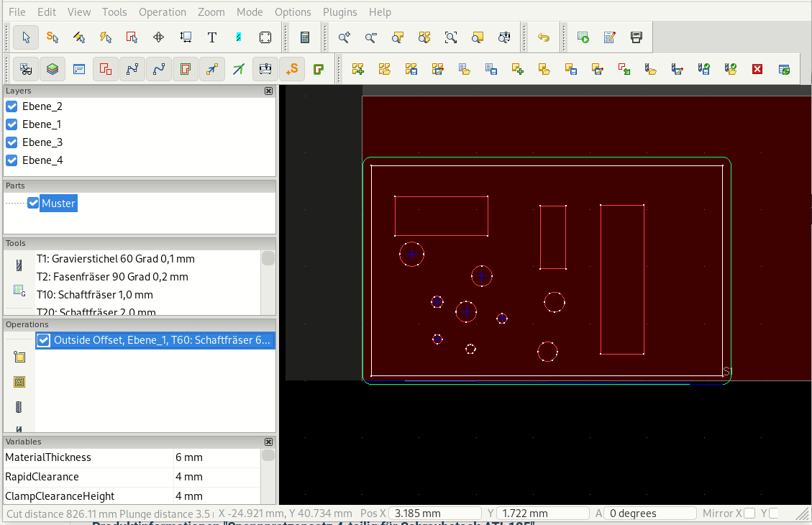This screenshot has height=525, width=812.
Task: Click the Tools list scrollbar thumb
Action: coord(268,258)
